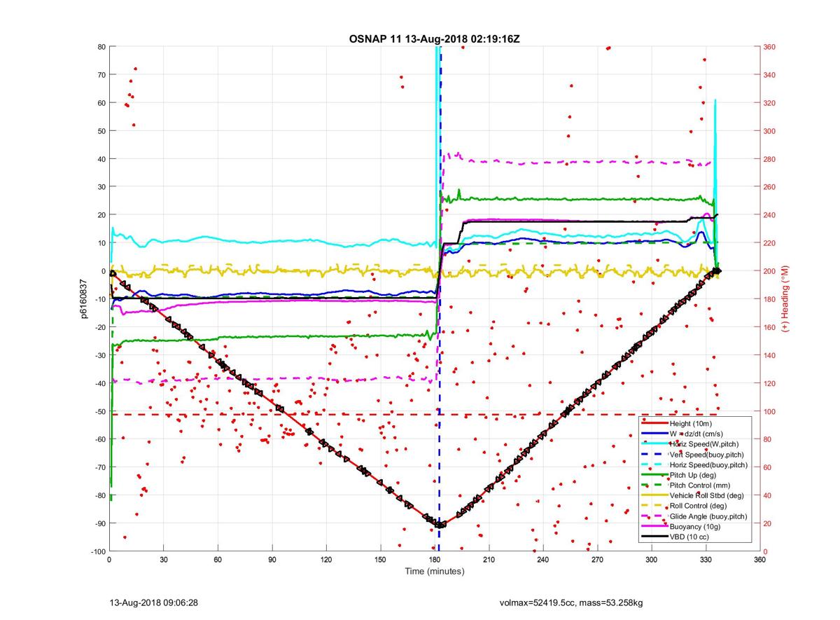Click the magenta dashed Glide Angle legend line sample

[x=655, y=516]
